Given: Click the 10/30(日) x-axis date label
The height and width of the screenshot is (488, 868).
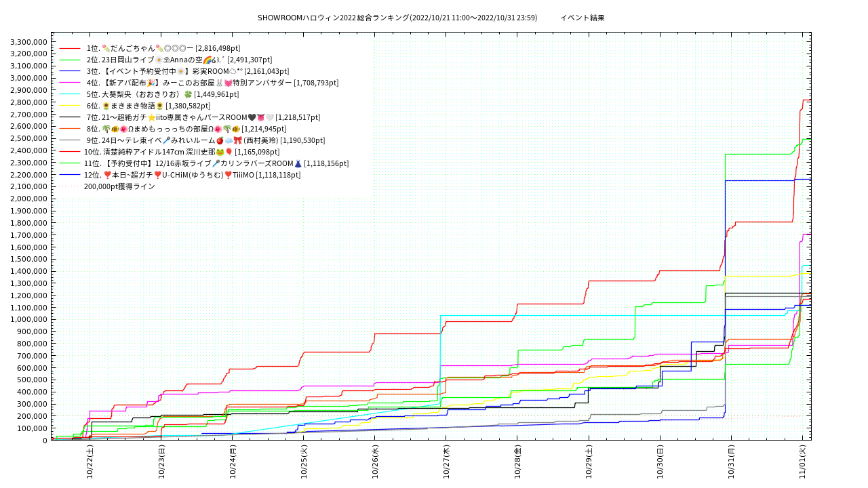Looking at the screenshot, I should pos(660,462).
